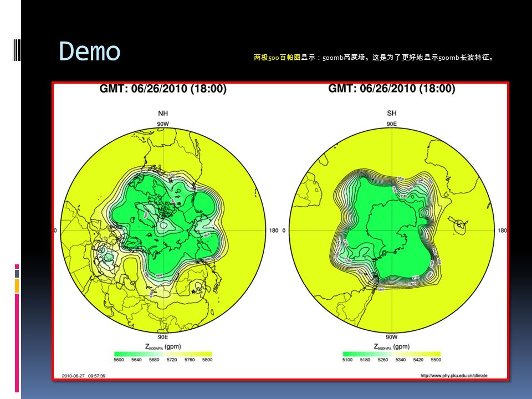Click the "5720" value in NH legend

click(x=172, y=360)
